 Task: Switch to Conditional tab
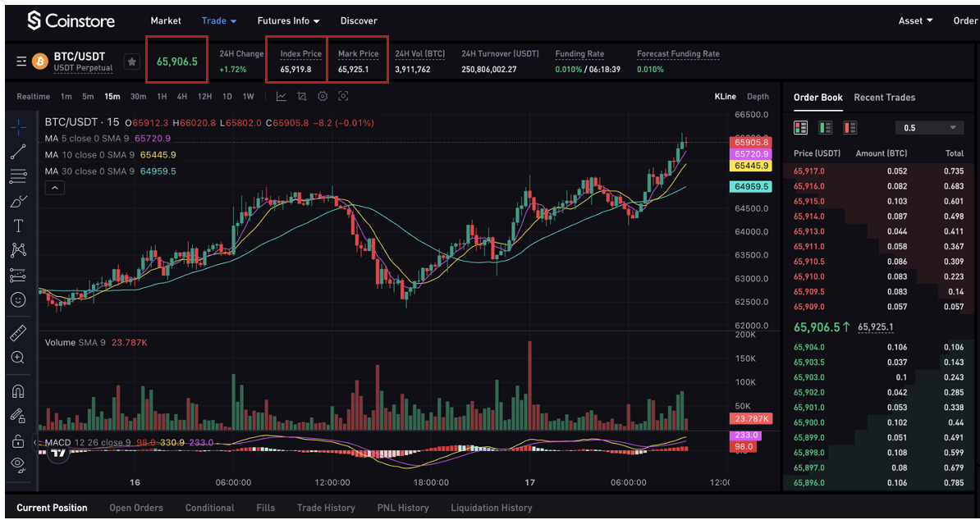(210, 508)
